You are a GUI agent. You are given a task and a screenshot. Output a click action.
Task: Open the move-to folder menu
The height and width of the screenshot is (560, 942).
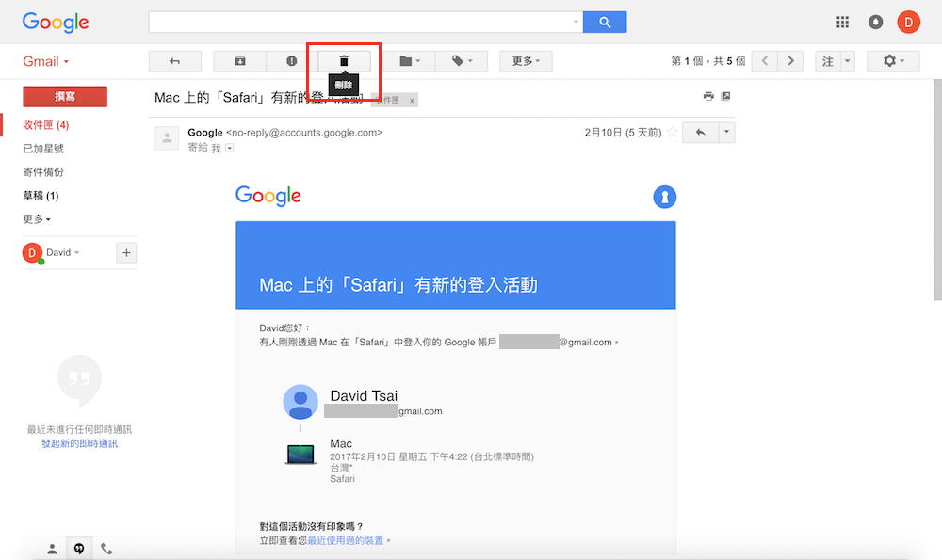pos(409,61)
